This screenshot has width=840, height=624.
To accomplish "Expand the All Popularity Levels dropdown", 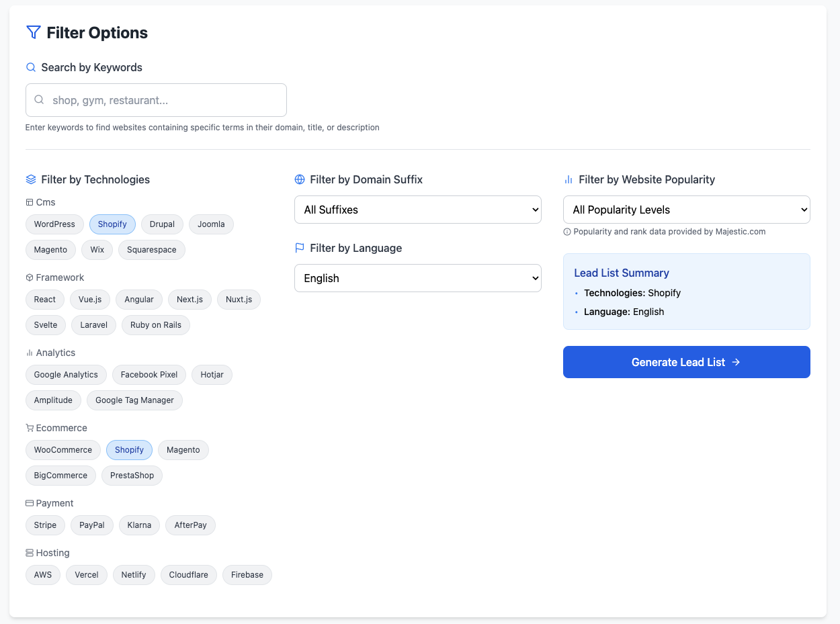I will click(686, 210).
